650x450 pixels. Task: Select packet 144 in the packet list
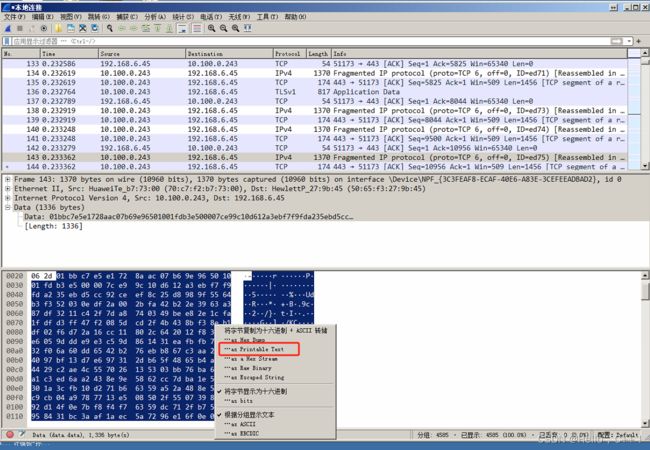point(314,167)
